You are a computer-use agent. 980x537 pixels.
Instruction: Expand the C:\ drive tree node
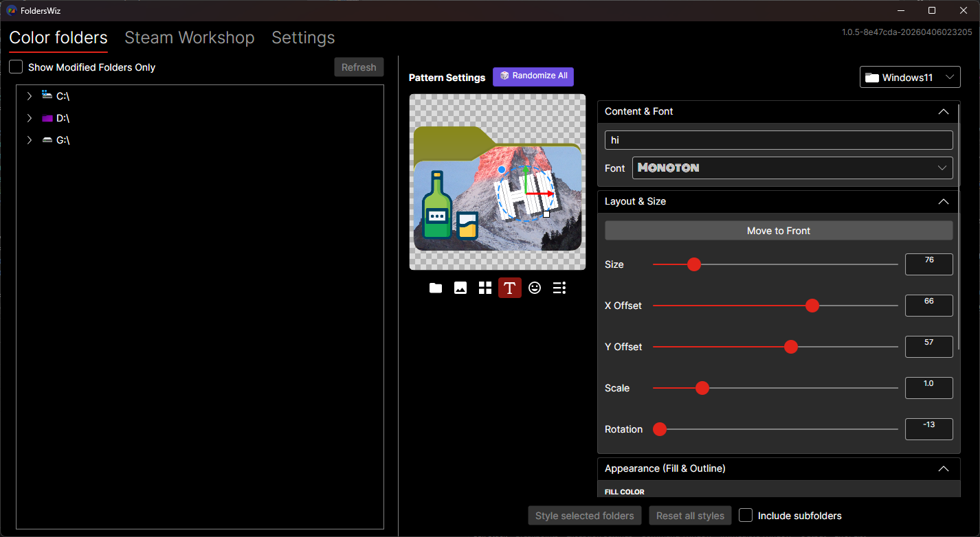click(30, 96)
